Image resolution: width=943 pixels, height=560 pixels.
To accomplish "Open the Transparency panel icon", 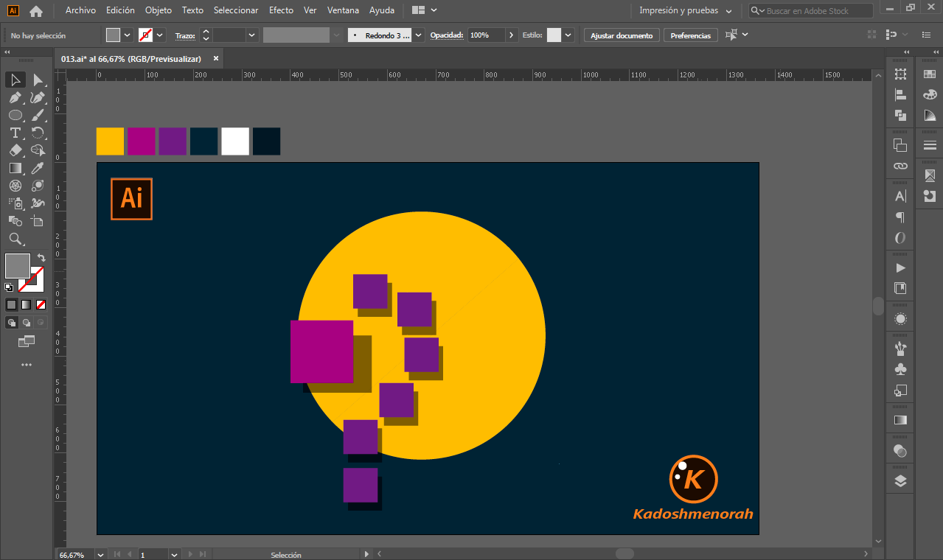I will (900, 451).
